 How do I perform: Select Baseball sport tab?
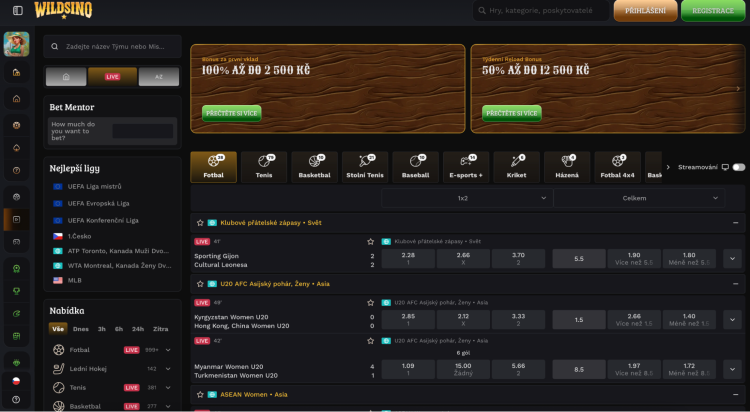click(415, 167)
